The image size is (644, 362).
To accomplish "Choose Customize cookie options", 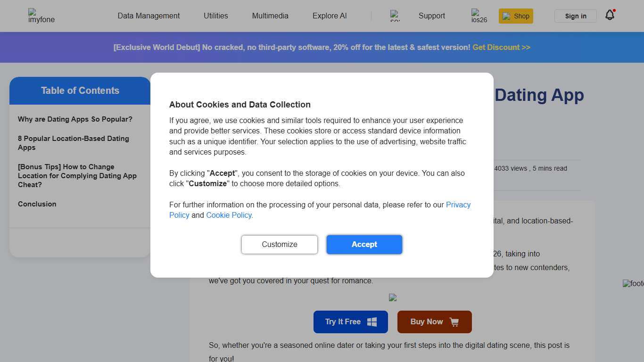I will tap(280, 244).
